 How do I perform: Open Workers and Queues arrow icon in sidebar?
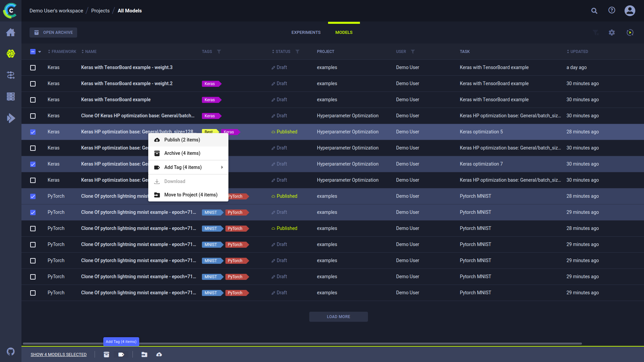(x=11, y=118)
